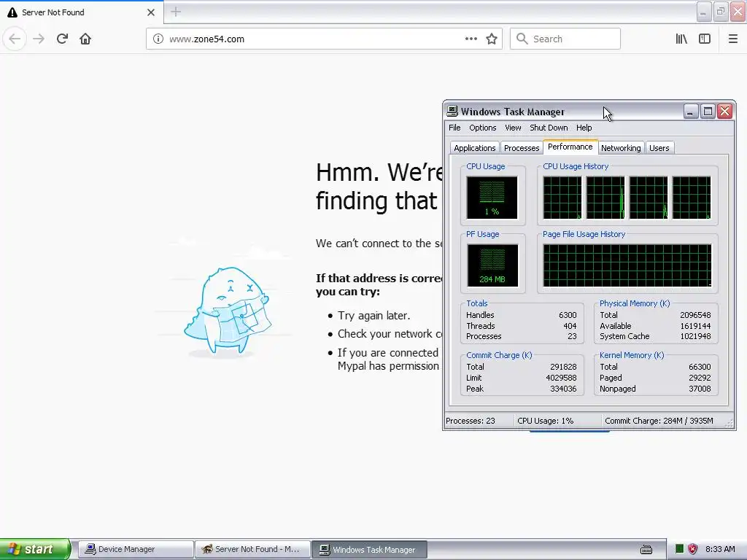Open page actions three-dot menu
This screenshot has height=560, width=747.
pos(471,39)
